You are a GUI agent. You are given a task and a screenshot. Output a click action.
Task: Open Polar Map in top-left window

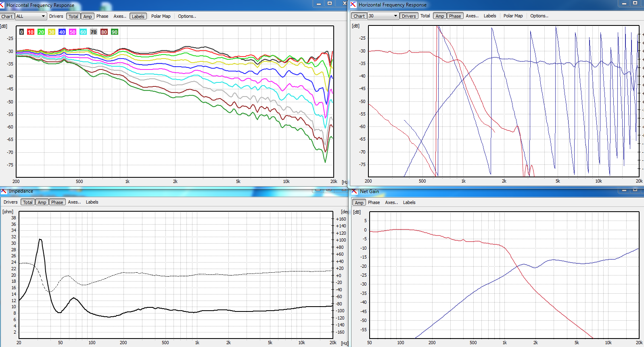[x=161, y=16]
